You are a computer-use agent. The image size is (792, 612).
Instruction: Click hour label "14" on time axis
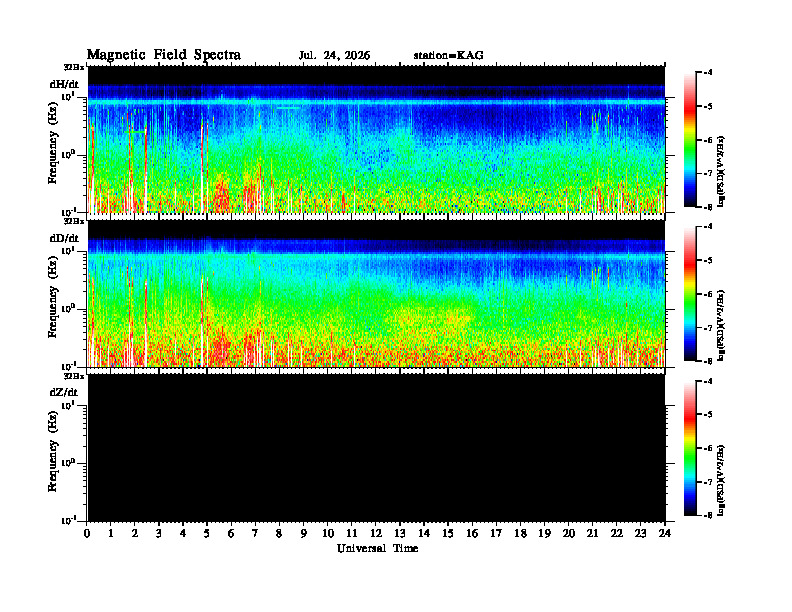424,534
